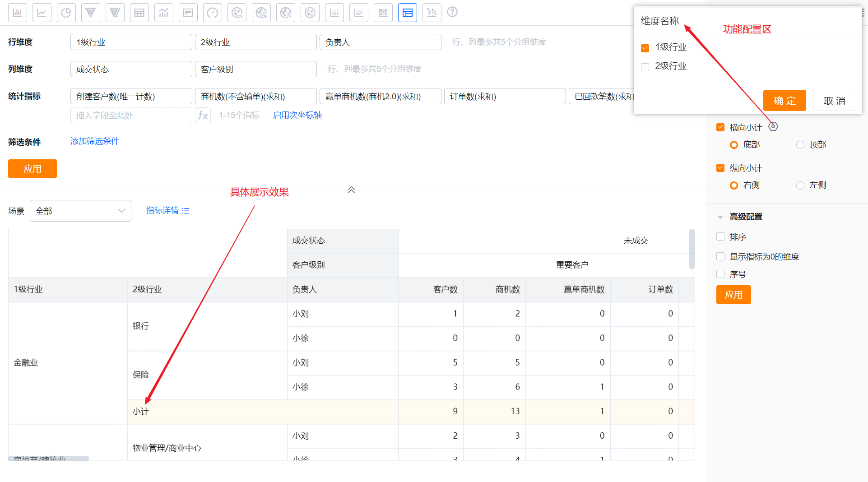Open the table chart icon
Image resolution: width=868 pixels, height=482 pixels.
[x=139, y=12]
